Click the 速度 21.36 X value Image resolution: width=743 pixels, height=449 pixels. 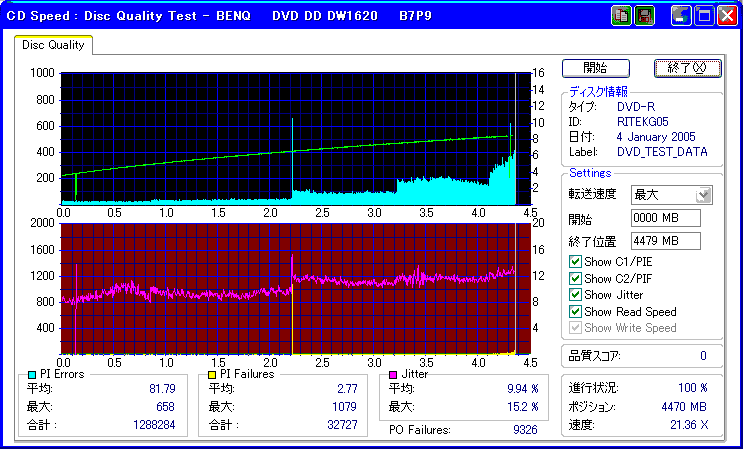point(689,425)
